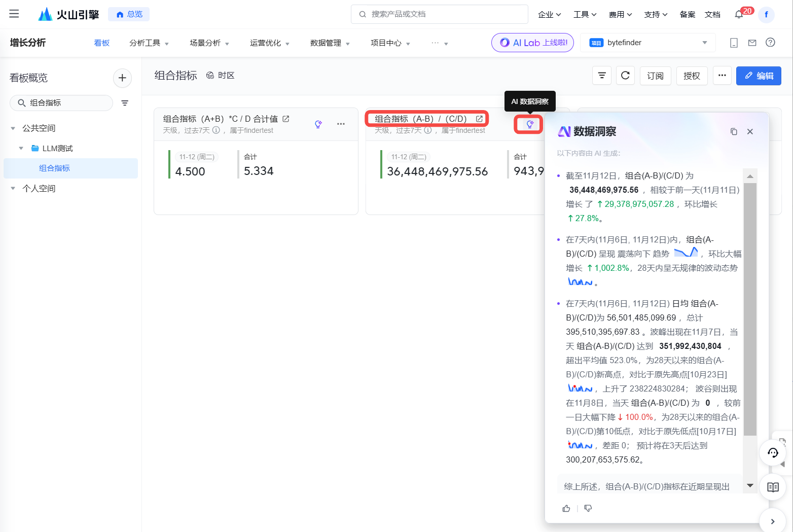Open the notification bell
Viewport: 793px width, 532px height.
(x=739, y=14)
